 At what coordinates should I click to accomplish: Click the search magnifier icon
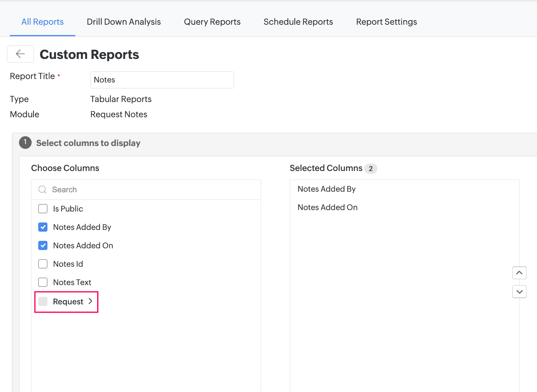pos(42,189)
